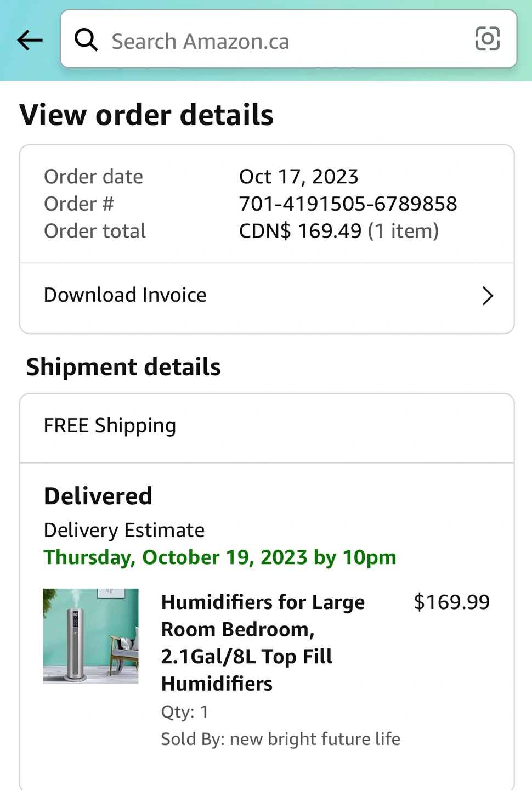Tap the back arrow icon
This screenshot has height=790, width=532.
click(30, 40)
